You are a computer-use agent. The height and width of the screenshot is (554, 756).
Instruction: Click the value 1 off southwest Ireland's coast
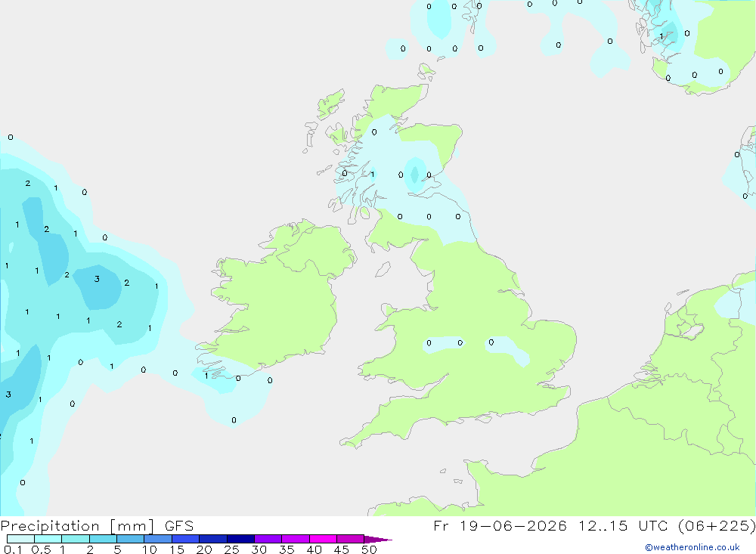coord(206,376)
